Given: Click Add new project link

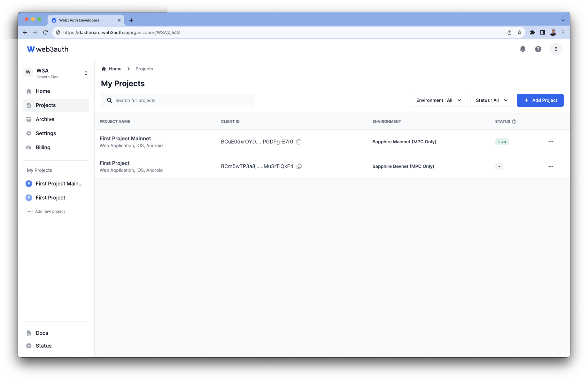Looking at the screenshot, I should tap(50, 211).
